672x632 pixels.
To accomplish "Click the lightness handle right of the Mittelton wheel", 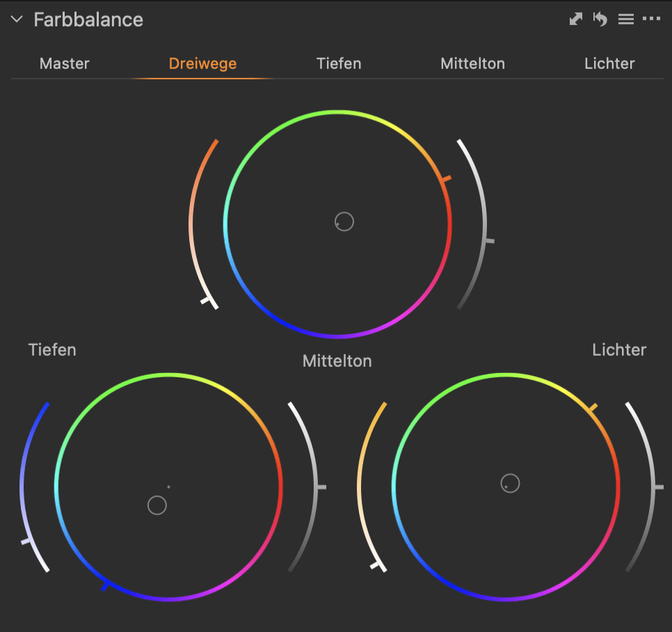I will pos(489,240).
